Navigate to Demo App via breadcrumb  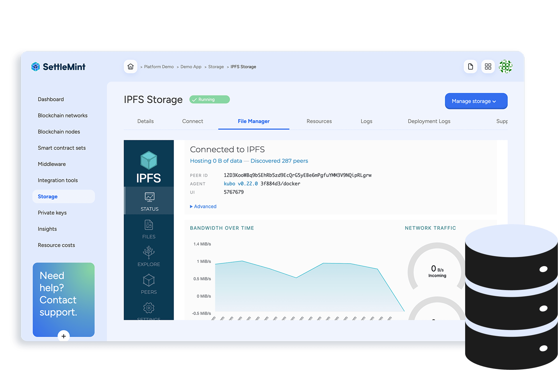(x=191, y=66)
